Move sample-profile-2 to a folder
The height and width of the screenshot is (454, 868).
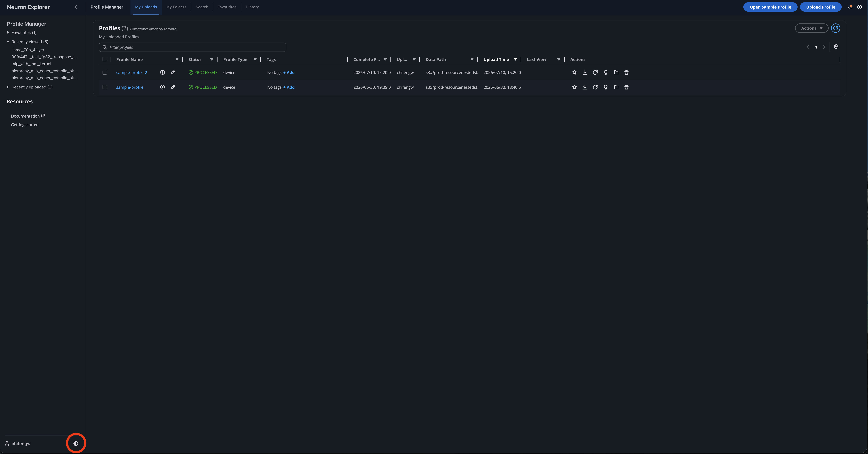pyautogui.click(x=616, y=73)
